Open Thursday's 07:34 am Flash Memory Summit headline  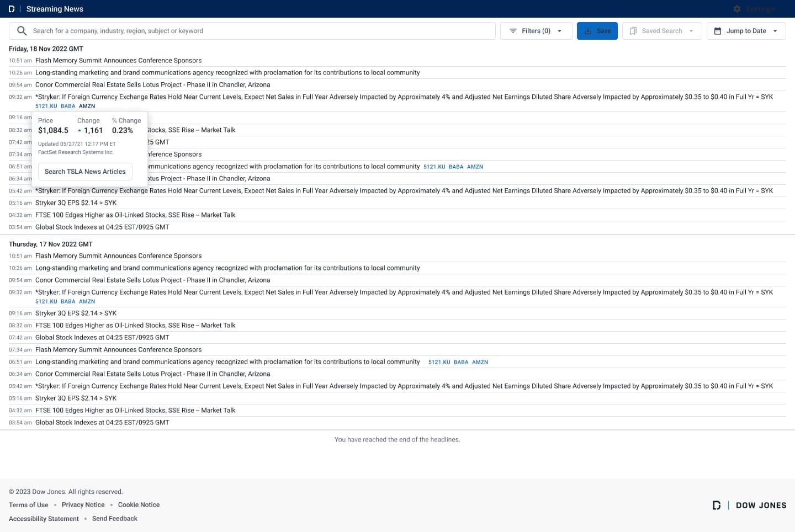pos(118,350)
